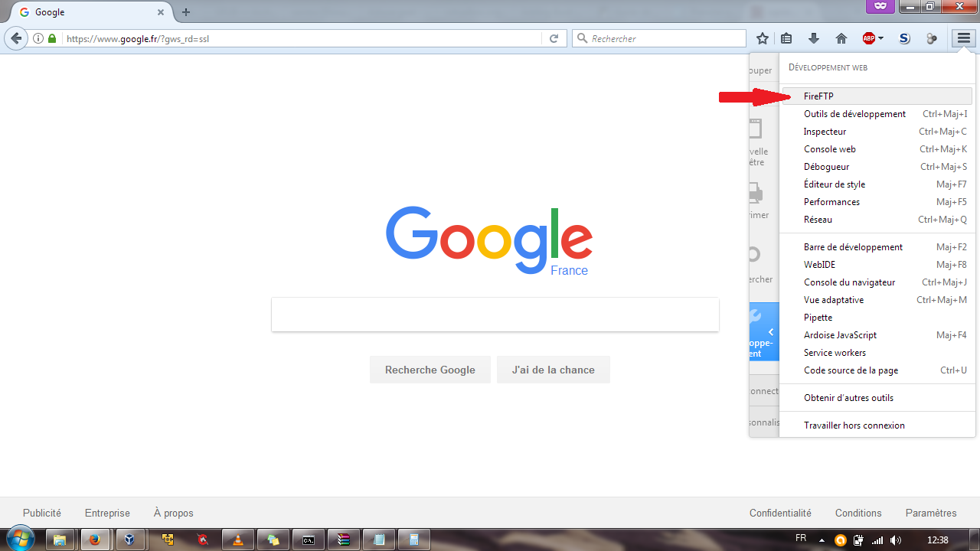Collapse the Développement submenu with chevron
The height and width of the screenshot is (551, 980).
pos(770,332)
